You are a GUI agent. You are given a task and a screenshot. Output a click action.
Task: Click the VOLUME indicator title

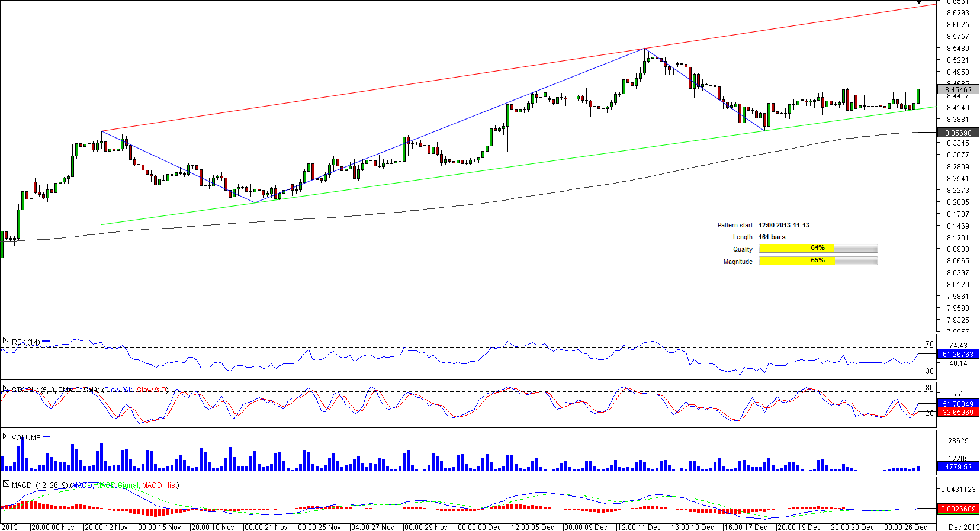(26, 438)
